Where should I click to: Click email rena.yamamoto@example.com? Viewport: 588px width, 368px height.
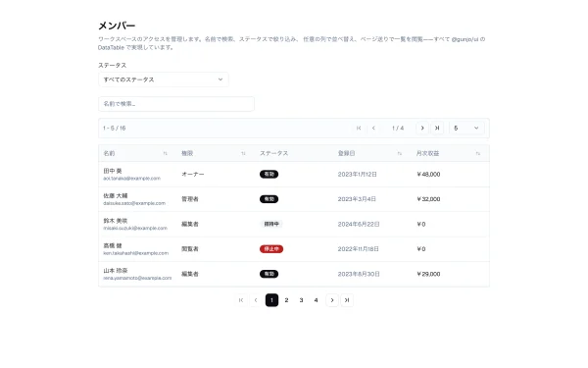137,278
